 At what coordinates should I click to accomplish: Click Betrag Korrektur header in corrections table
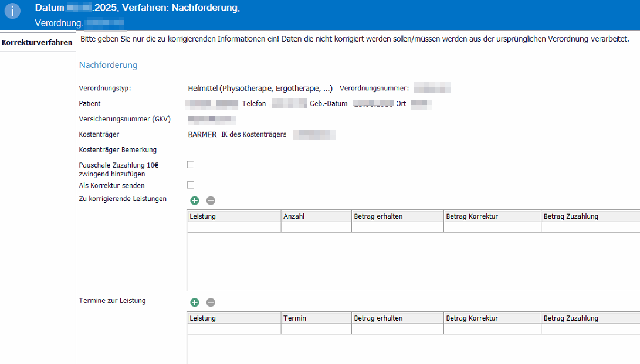(492, 216)
